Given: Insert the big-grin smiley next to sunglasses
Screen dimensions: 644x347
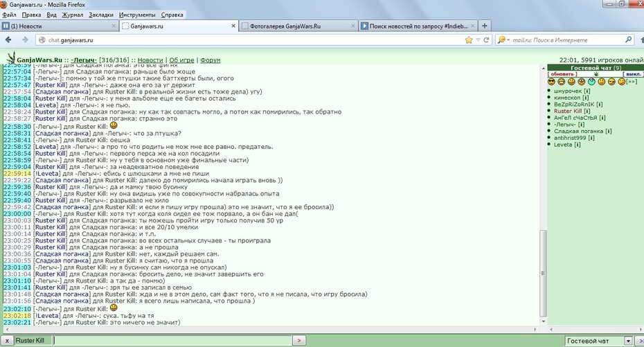Looking at the screenshot, I should [562, 82].
